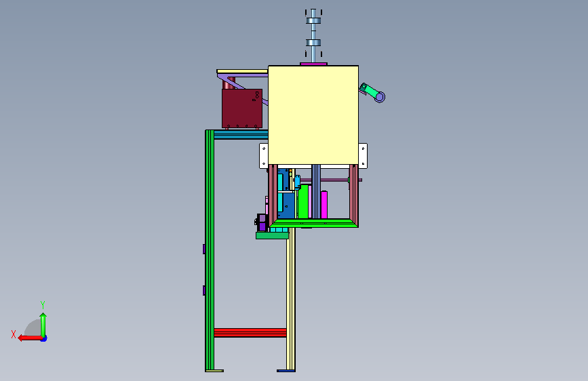Pick the teal crossbar beneath the maroon box
Image resolution: width=588 pixels, height=381 pixels.
(241, 135)
